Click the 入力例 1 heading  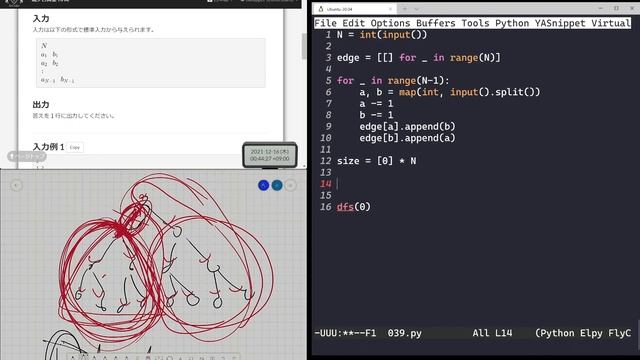(48, 147)
